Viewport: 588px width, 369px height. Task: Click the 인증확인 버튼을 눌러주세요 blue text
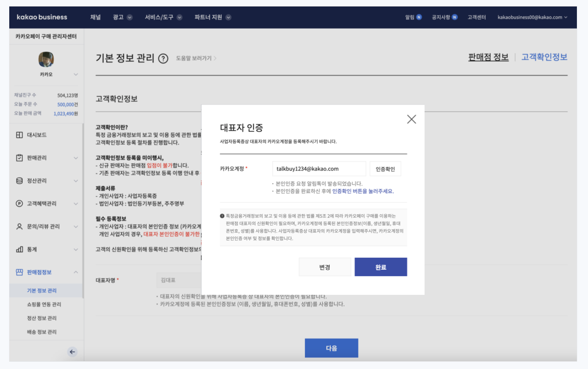coord(363,191)
